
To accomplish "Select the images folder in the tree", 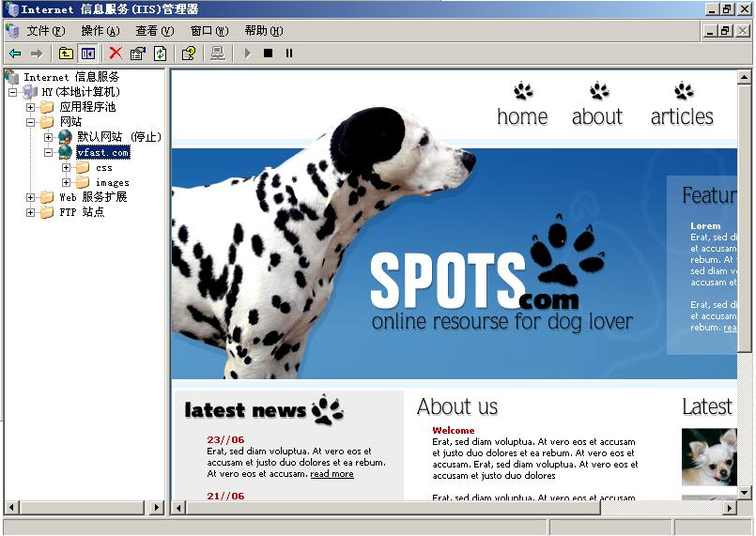I will point(112,183).
